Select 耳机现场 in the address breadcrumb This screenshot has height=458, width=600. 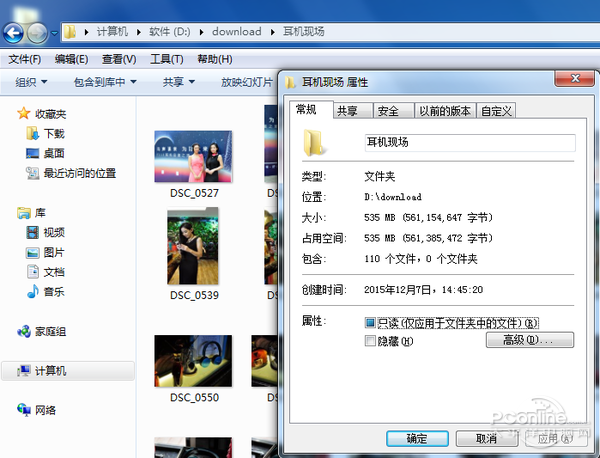point(303,31)
